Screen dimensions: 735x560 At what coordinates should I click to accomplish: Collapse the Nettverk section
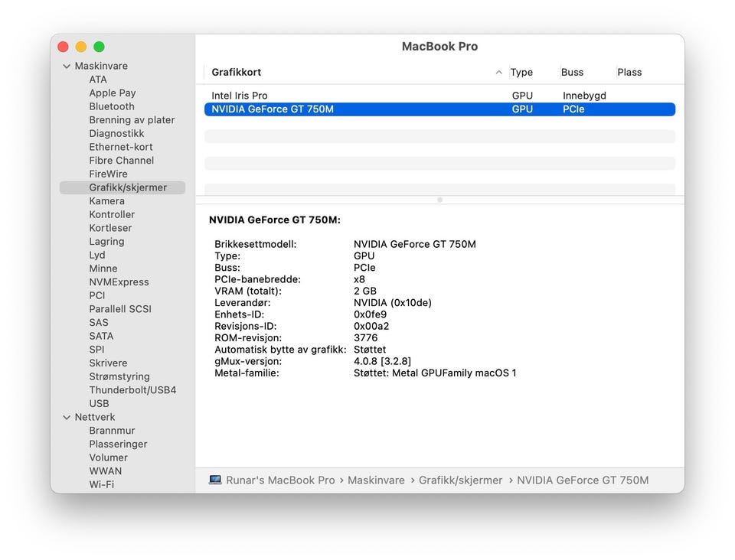tap(67, 418)
